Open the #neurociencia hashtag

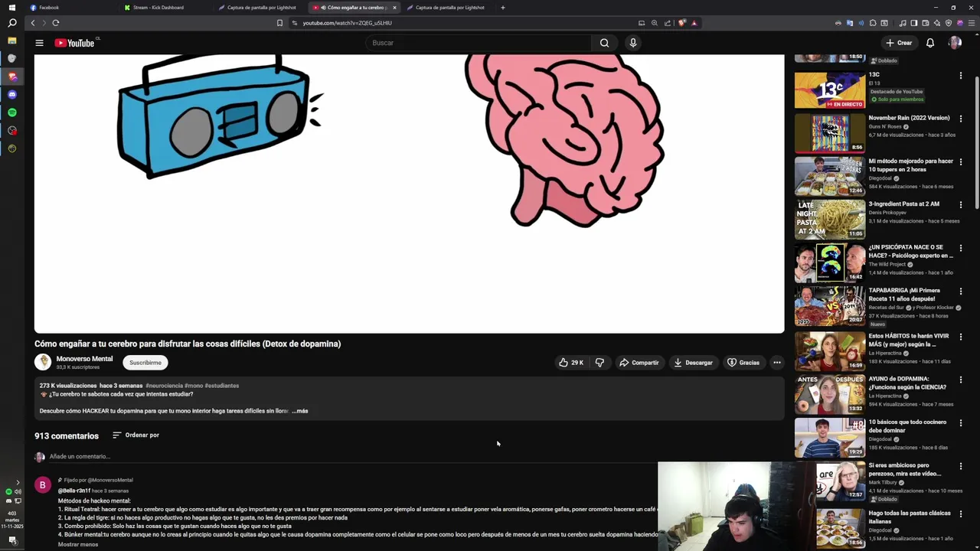165,386
